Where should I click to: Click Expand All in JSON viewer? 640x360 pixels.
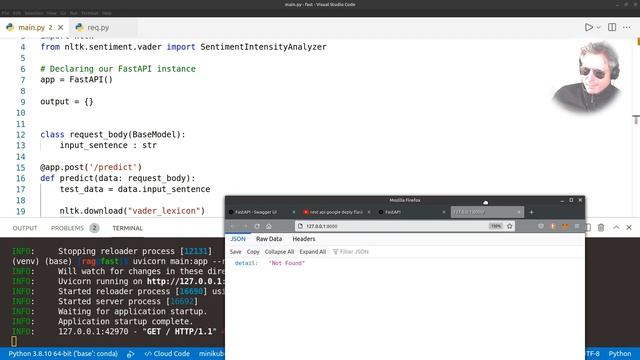[313, 252]
